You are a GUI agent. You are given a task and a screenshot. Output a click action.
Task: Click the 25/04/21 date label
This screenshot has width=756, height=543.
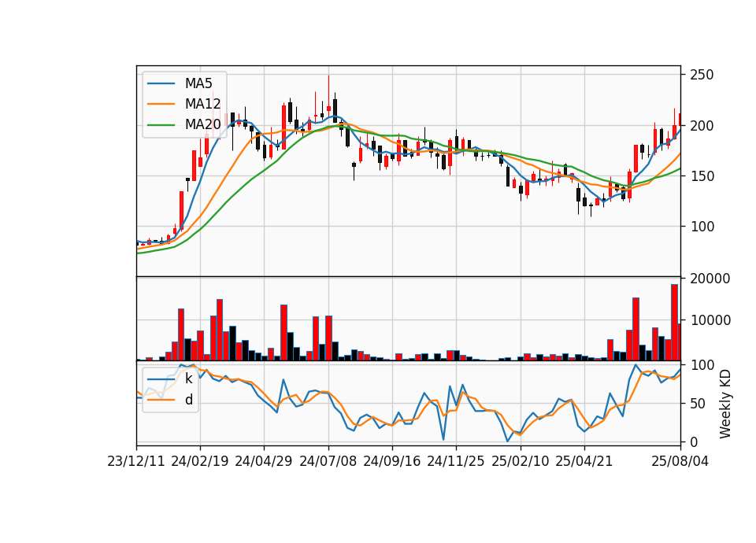pyautogui.click(x=584, y=461)
